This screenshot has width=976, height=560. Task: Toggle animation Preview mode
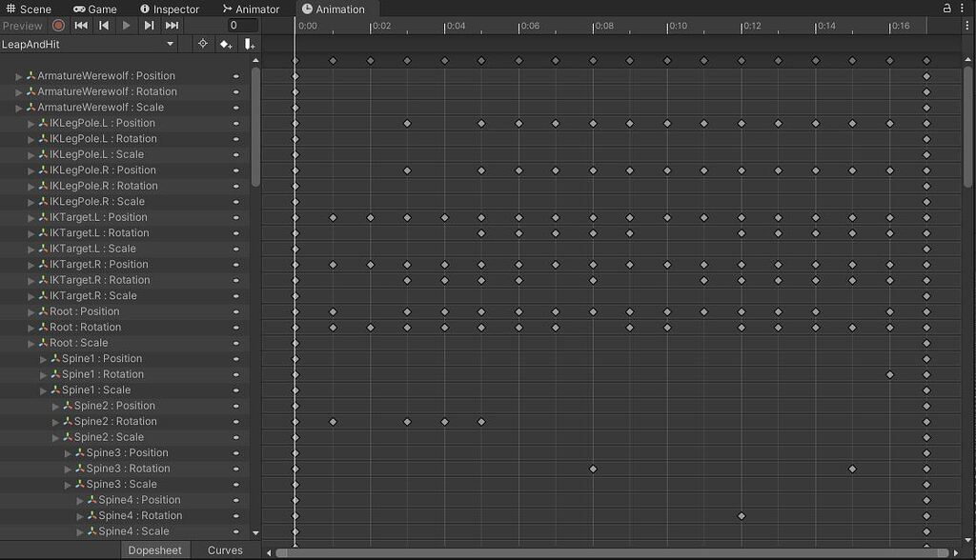pos(23,26)
